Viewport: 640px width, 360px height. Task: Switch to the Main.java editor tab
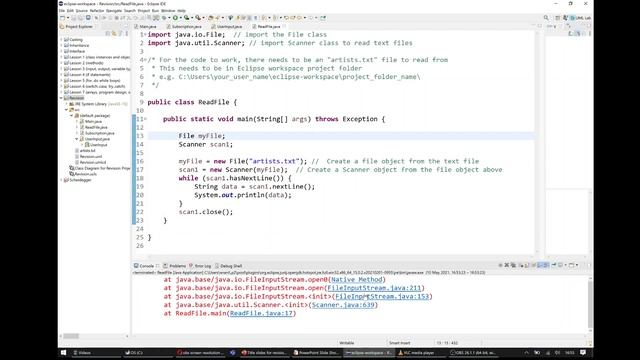pyautogui.click(x=146, y=27)
